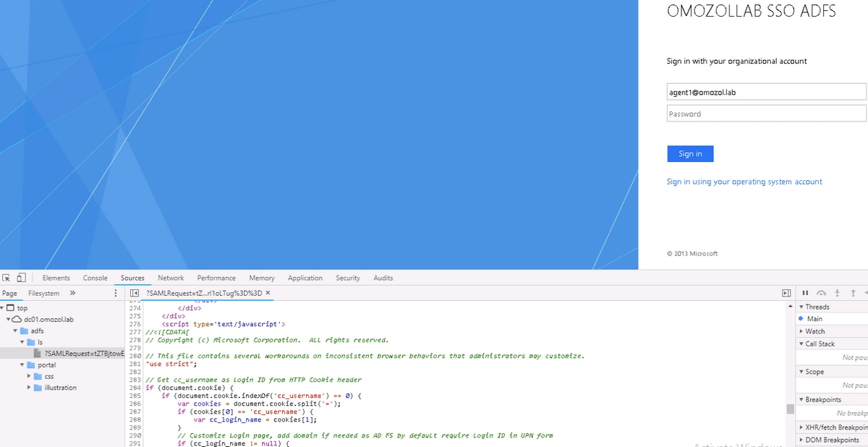Collapse the ls folder
868x447 pixels.
pos(22,342)
